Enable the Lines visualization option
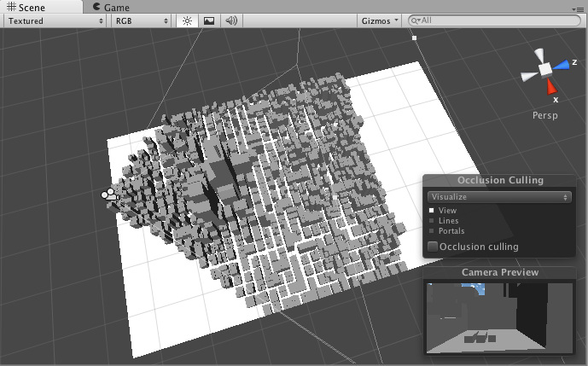 432,221
